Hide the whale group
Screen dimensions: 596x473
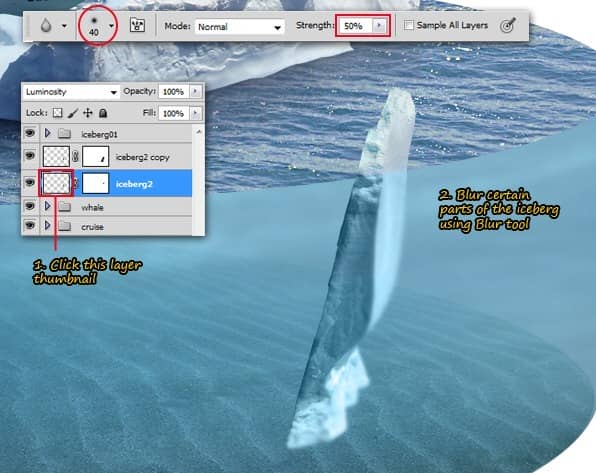pos(30,206)
